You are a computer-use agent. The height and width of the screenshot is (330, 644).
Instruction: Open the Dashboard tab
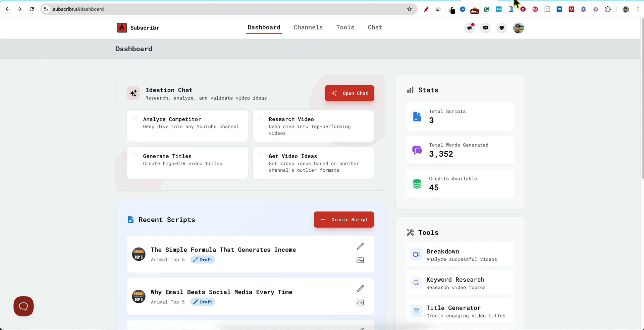pos(264,27)
